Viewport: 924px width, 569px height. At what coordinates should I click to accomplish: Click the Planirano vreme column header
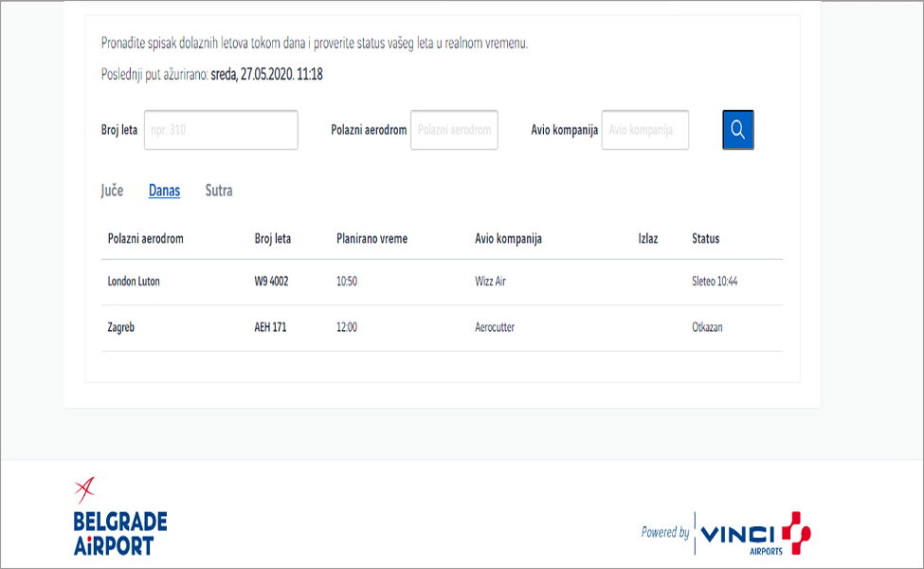[x=371, y=239]
